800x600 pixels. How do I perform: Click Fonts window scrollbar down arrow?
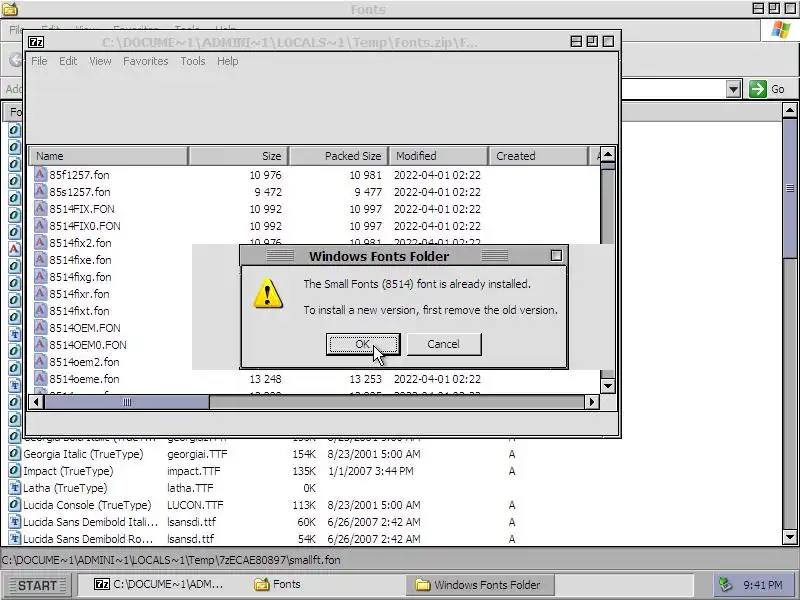789,537
